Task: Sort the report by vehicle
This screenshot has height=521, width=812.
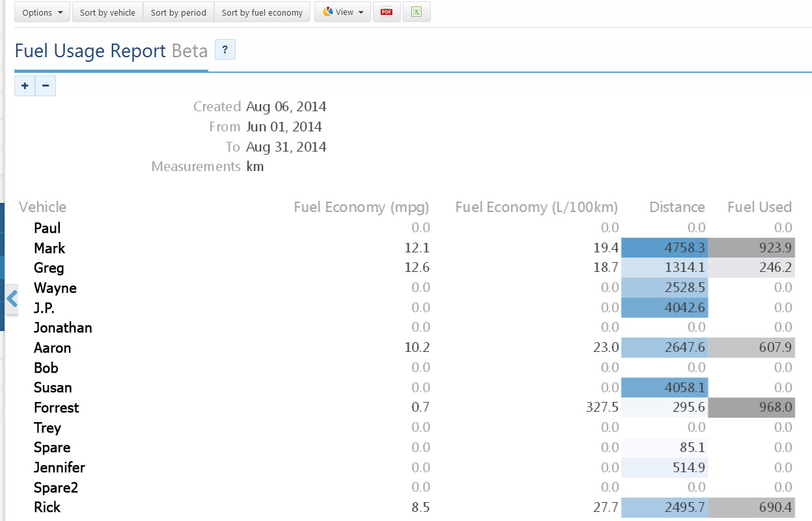Action: pyautogui.click(x=107, y=12)
